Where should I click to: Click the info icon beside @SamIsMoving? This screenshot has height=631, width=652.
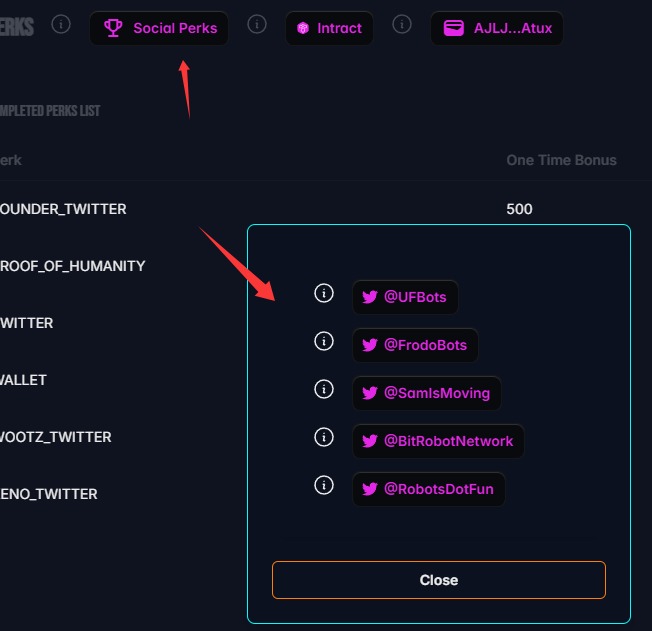[x=324, y=389]
